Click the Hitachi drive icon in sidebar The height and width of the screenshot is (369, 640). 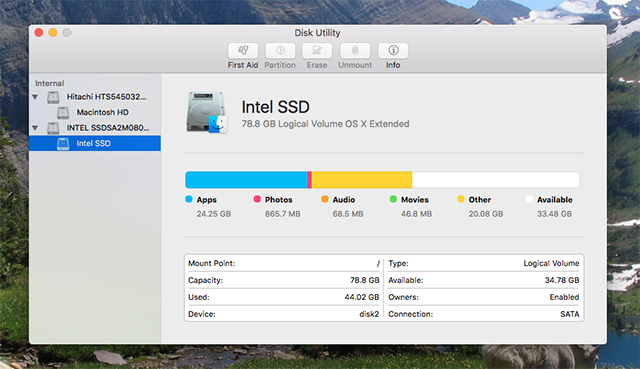53,97
